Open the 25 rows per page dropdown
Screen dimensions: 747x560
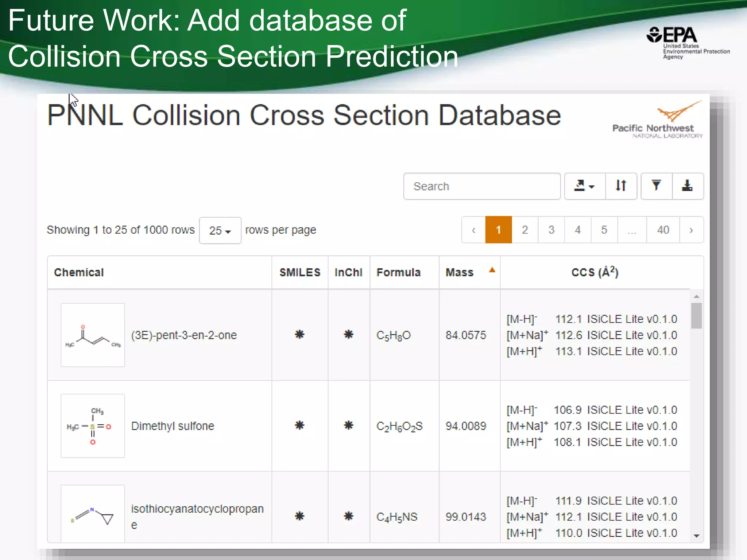(220, 230)
